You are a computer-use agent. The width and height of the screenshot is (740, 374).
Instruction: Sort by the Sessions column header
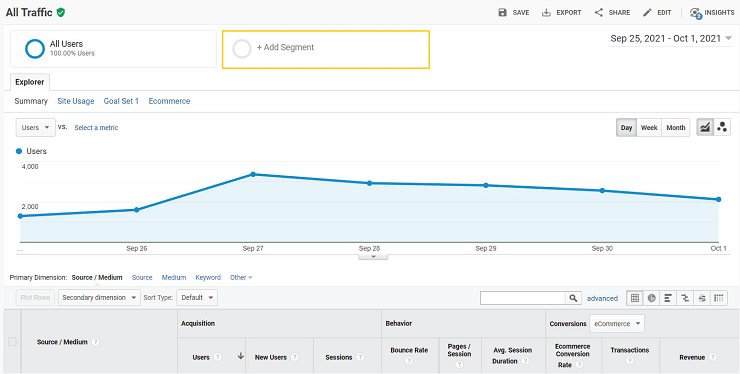pos(339,357)
